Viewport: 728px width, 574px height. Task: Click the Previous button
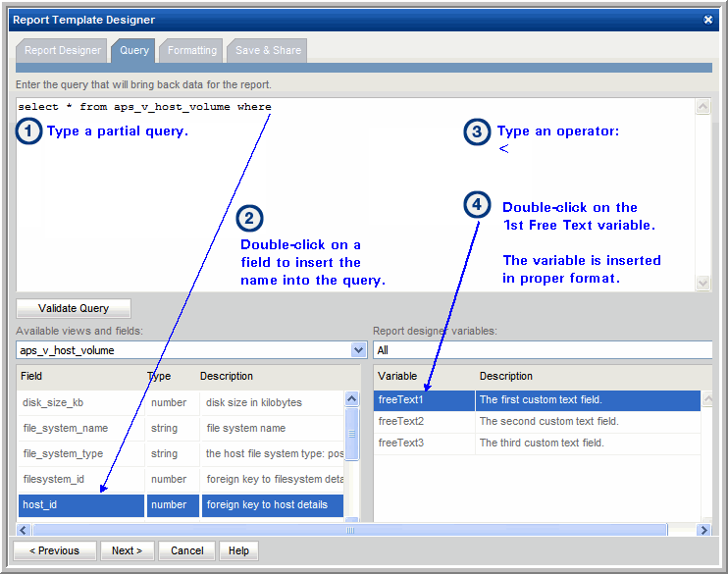click(x=54, y=550)
